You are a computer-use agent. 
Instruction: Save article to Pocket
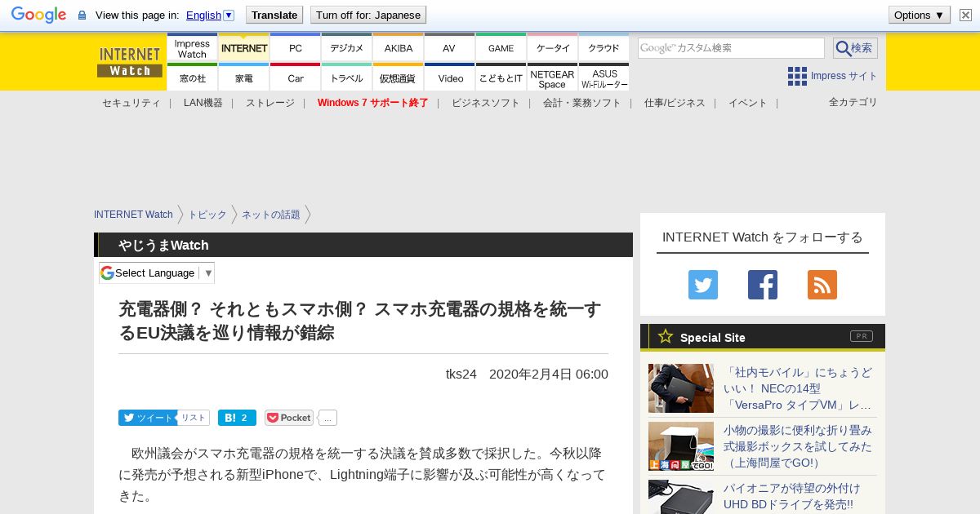(x=289, y=418)
